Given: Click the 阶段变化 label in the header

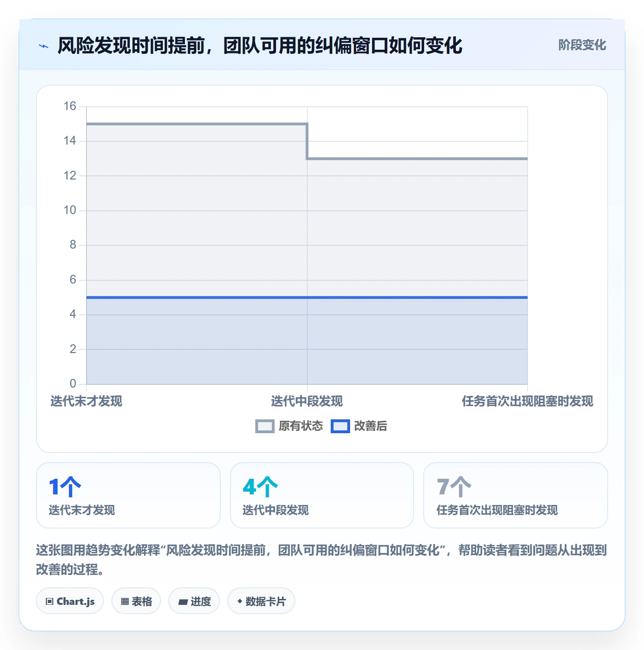Looking at the screenshot, I should (582, 45).
